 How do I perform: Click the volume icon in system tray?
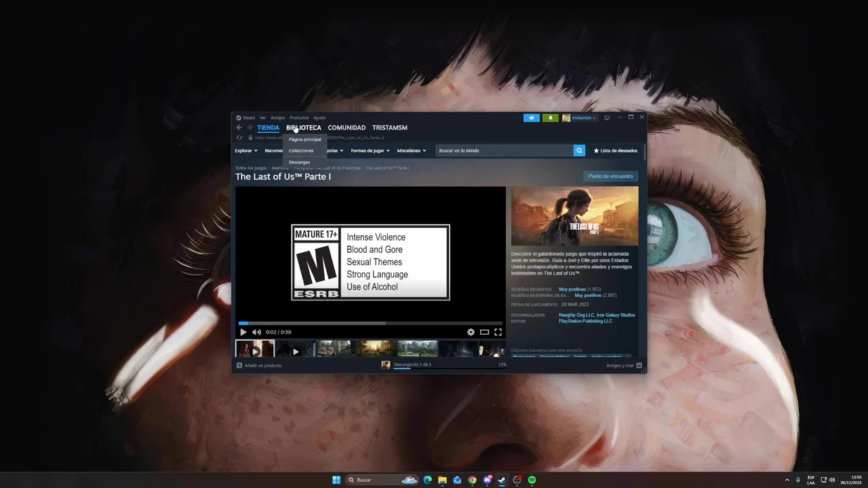(x=832, y=480)
